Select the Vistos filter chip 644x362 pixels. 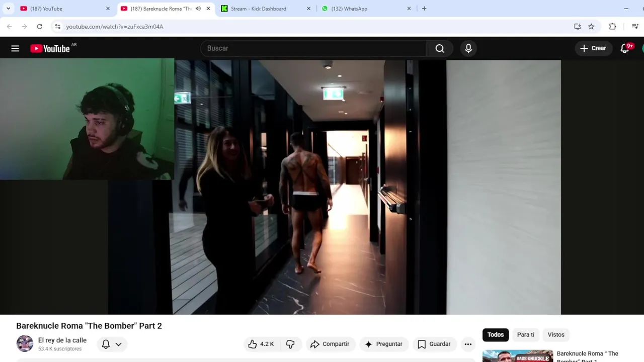pyautogui.click(x=556, y=334)
